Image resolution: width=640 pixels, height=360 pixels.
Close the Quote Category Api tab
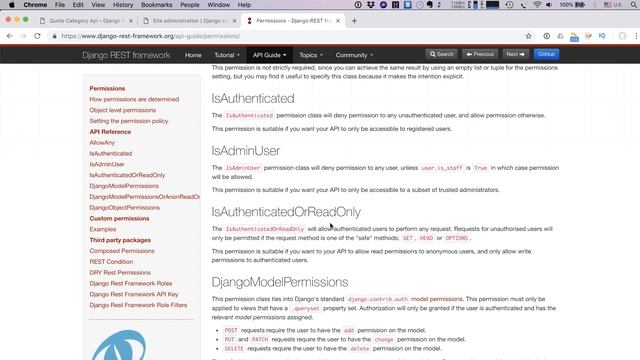click(x=131, y=21)
